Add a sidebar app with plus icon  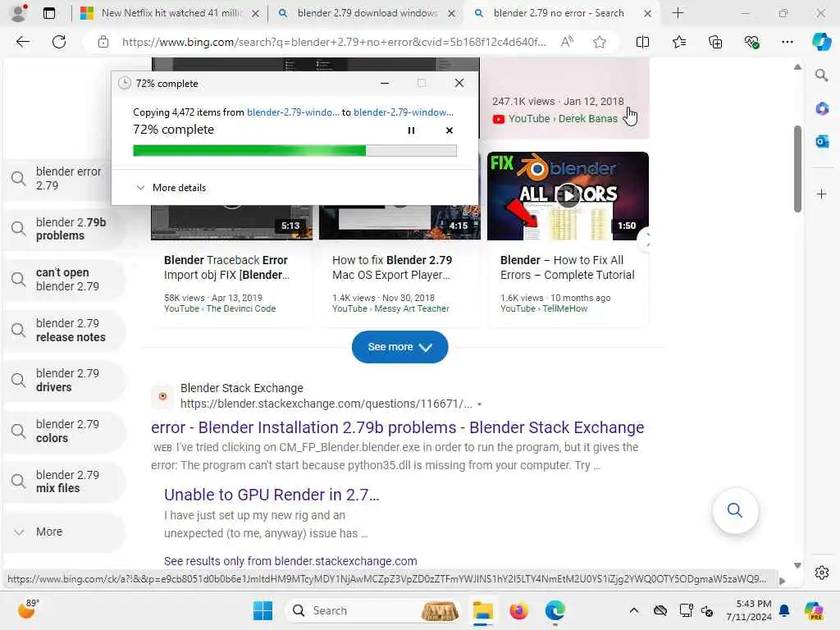coord(822,194)
